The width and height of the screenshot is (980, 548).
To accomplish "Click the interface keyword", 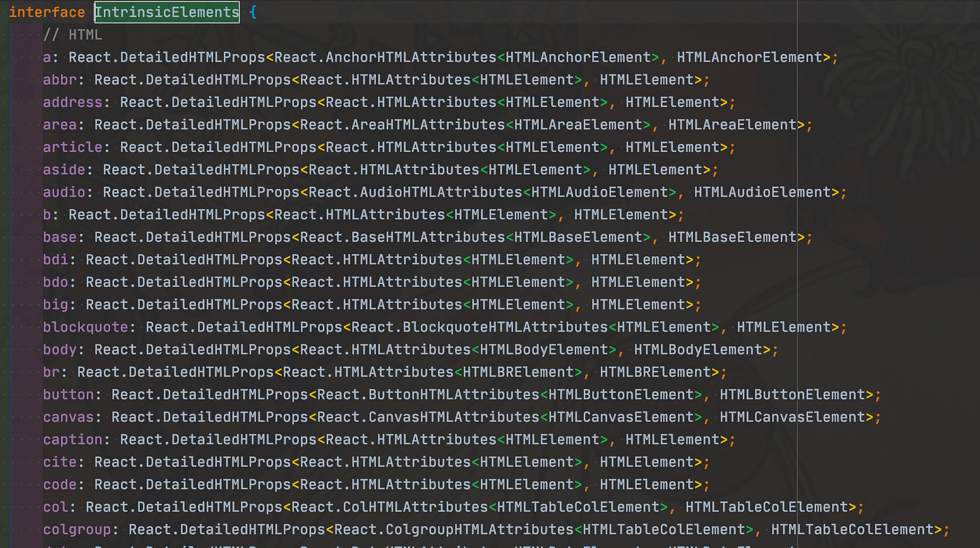I will click(x=46, y=12).
